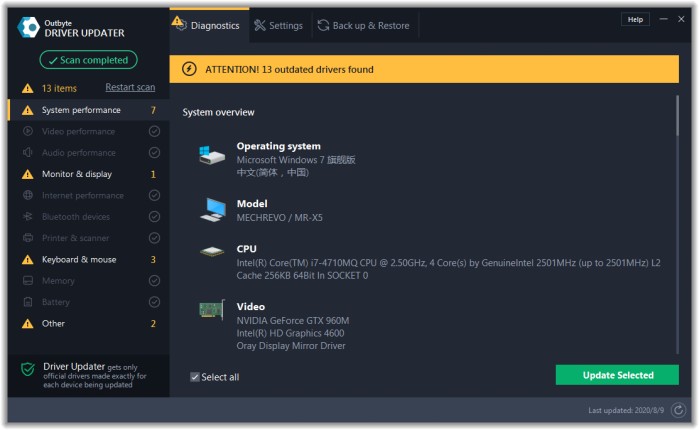Click the lightning bolt icon in attention banner
Image resolution: width=699 pixels, height=430 pixels.
(189, 69)
